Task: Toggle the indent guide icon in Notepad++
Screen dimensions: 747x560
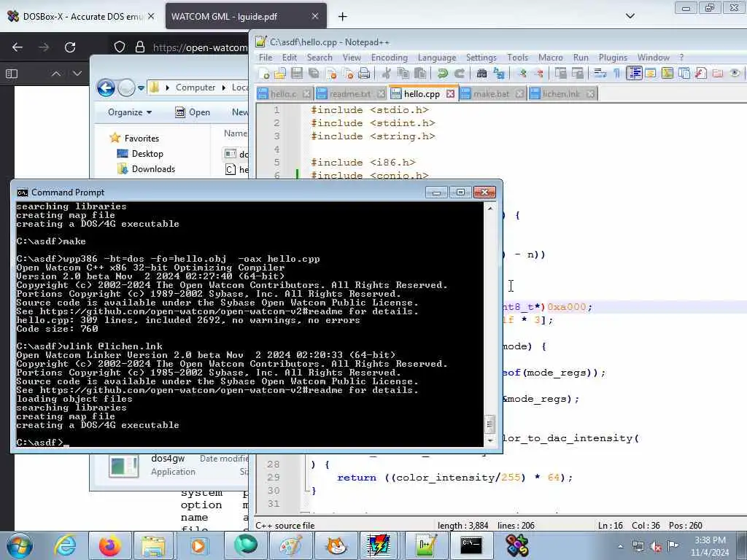Action: pos(634,73)
